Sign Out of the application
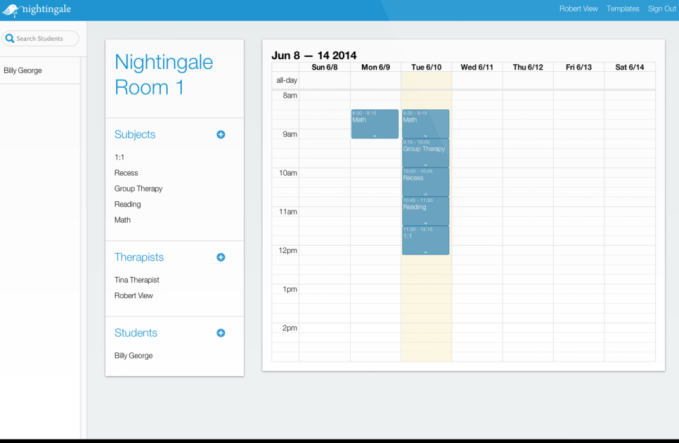The image size is (679, 443). pyautogui.click(x=662, y=9)
